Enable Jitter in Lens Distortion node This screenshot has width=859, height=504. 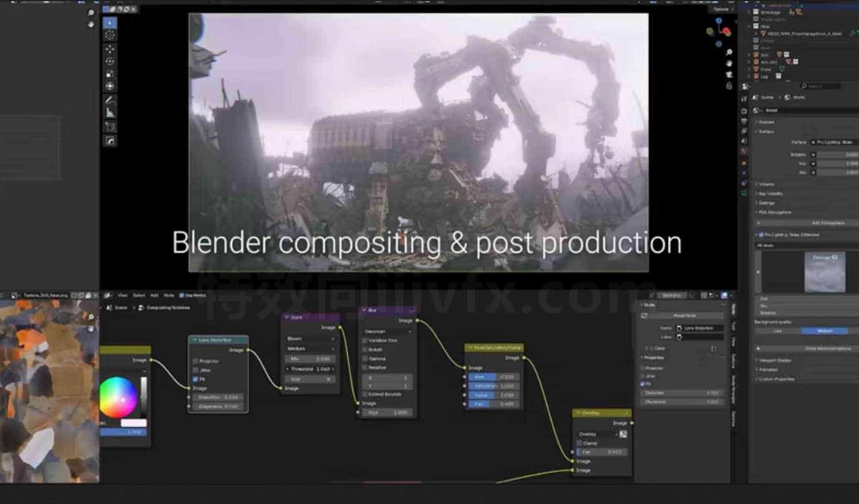[195, 370]
